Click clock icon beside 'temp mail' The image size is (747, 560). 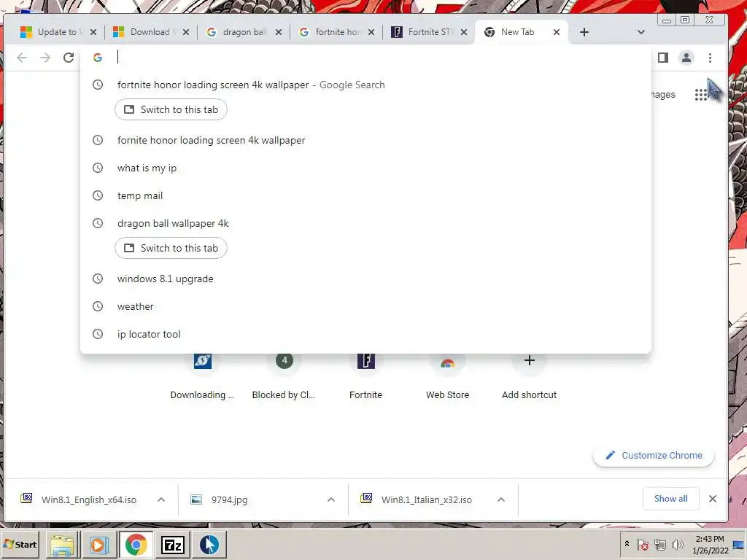click(x=98, y=195)
